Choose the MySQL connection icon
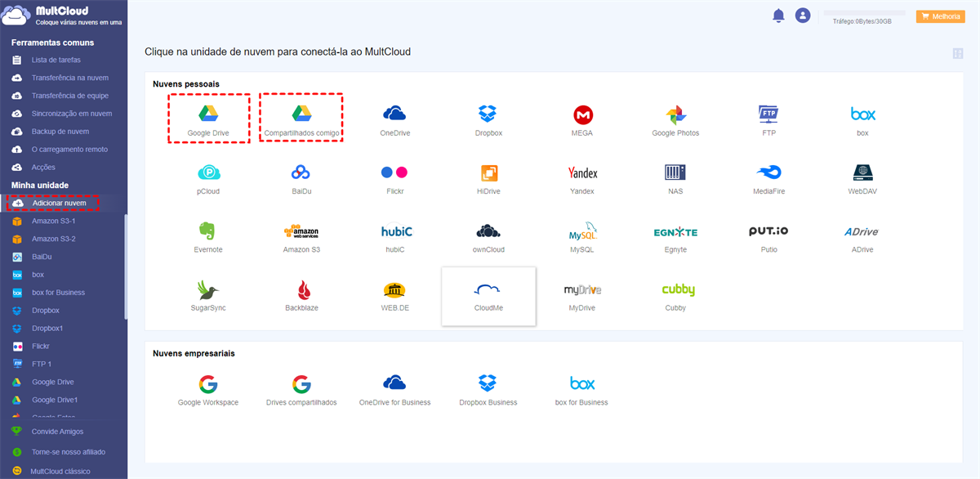The height and width of the screenshot is (479, 980). (582, 231)
